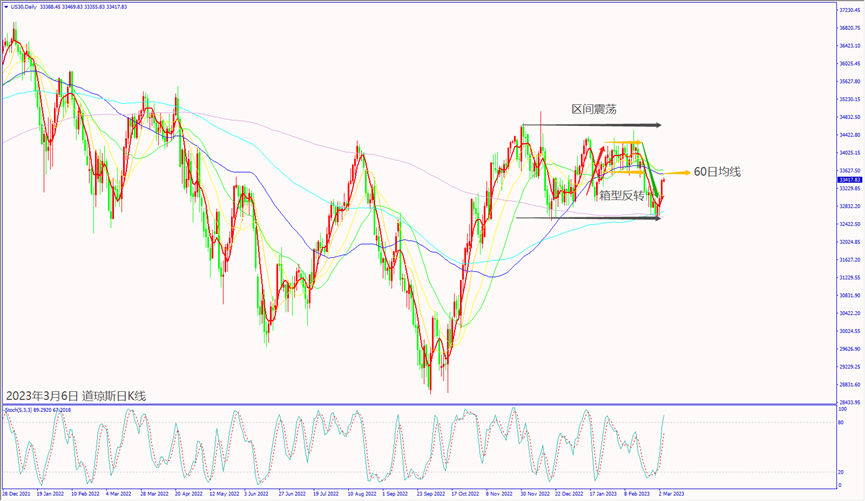865x501 pixels.
Task: Select the US30,Daily symbol title text
Action: (26, 7)
